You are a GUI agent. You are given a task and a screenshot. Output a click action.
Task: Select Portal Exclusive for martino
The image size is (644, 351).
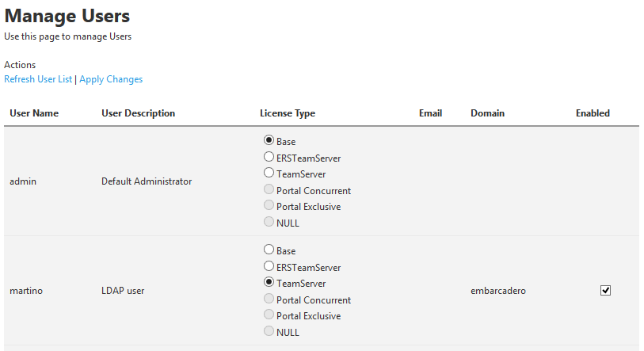point(269,315)
